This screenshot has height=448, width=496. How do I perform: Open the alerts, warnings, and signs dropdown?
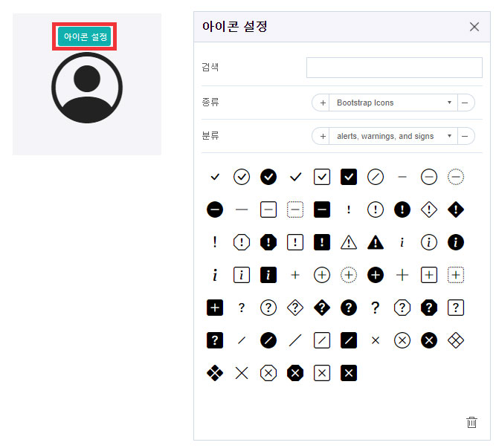click(x=393, y=136)
